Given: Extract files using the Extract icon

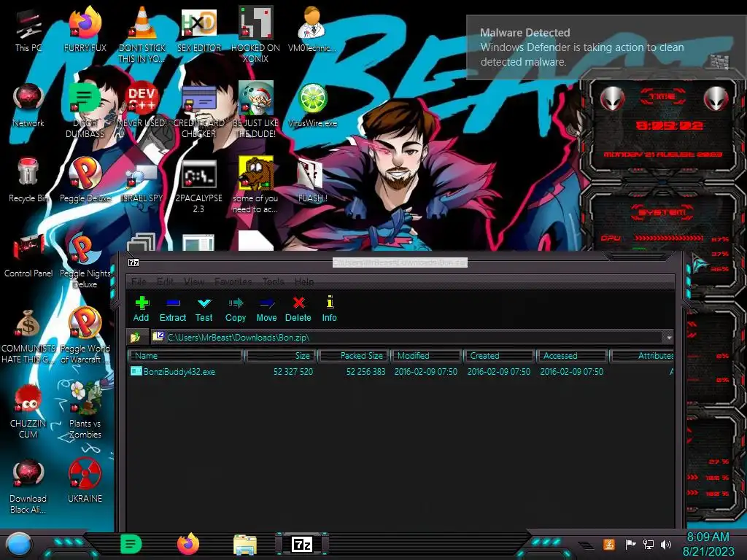Looking at the screenshot, I should (172, 309).
